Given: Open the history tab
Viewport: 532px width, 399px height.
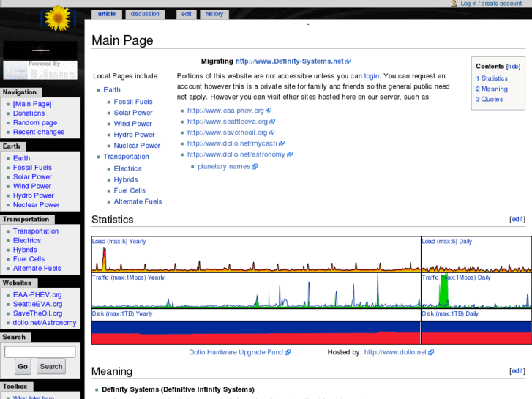Looking at the screenshot, I should point(214,14).
